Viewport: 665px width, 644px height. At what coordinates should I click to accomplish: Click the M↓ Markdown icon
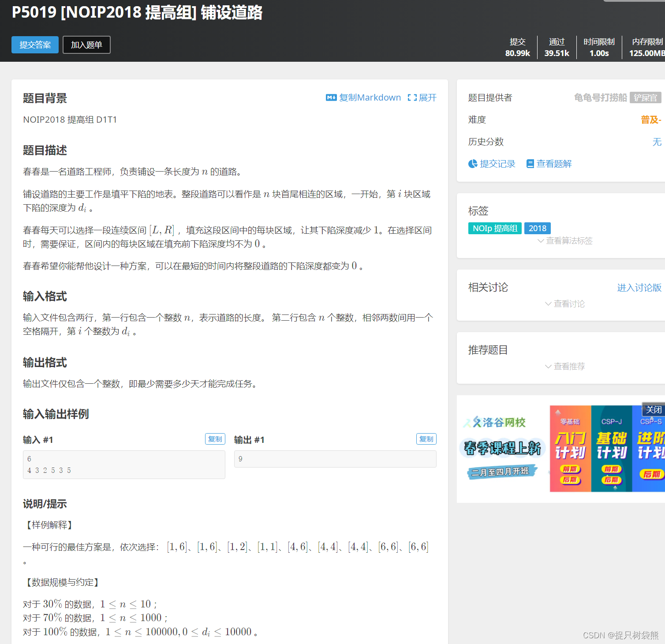(x=331, y=97)
